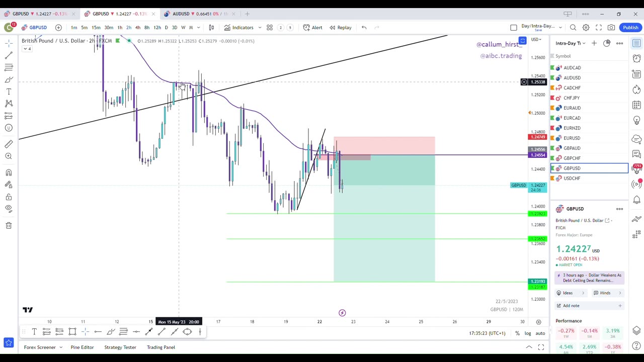Choose the 1h timeframe
The height and width of the screenshot is (362, 644).
click(120, 28)
